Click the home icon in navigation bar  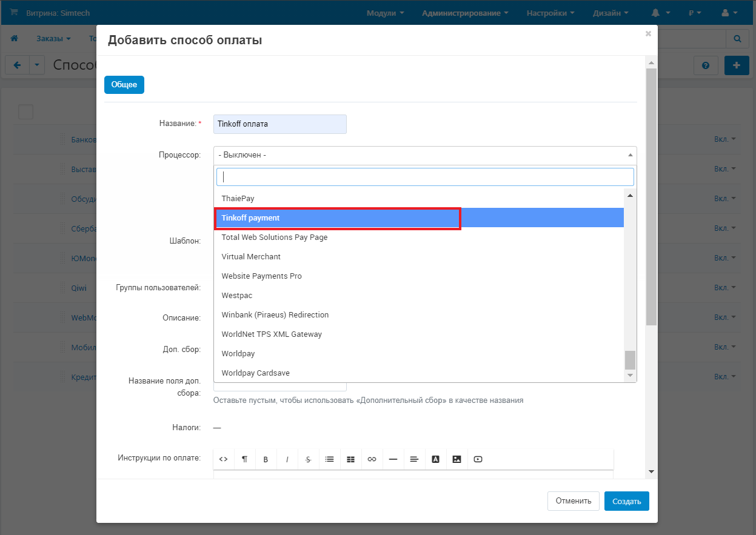[x=15, y=38]
